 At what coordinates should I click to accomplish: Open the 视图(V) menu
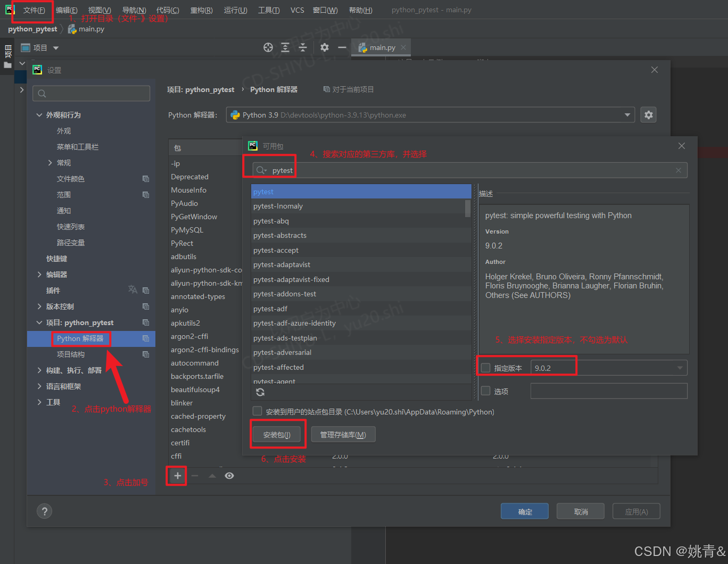pos(100,10)
